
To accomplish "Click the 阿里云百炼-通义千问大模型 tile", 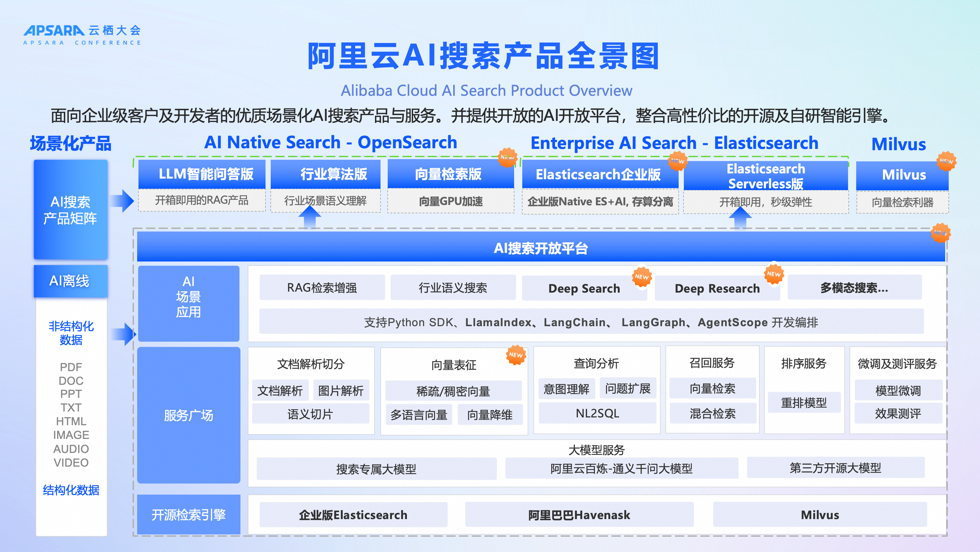I will [x=621, y=468].
